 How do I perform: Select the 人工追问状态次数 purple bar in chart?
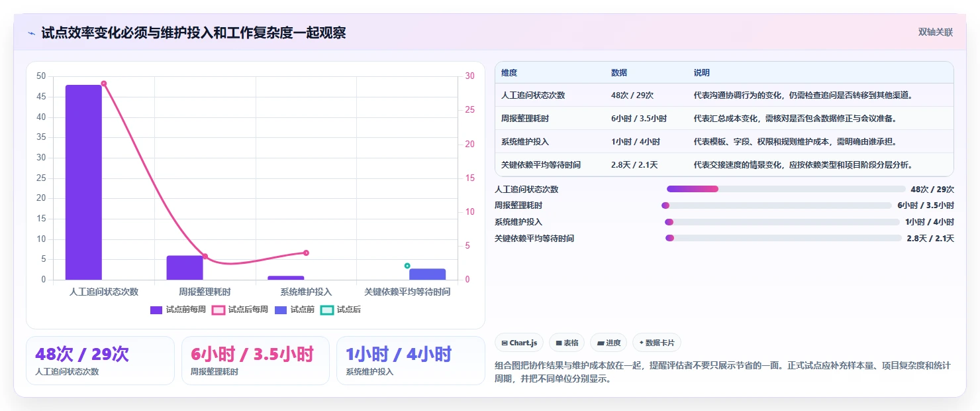tap(83, 182)
